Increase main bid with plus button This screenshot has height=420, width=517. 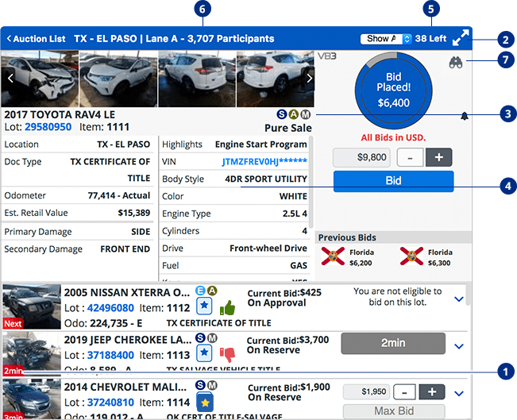pyautogui.click(x=439, y=157)
